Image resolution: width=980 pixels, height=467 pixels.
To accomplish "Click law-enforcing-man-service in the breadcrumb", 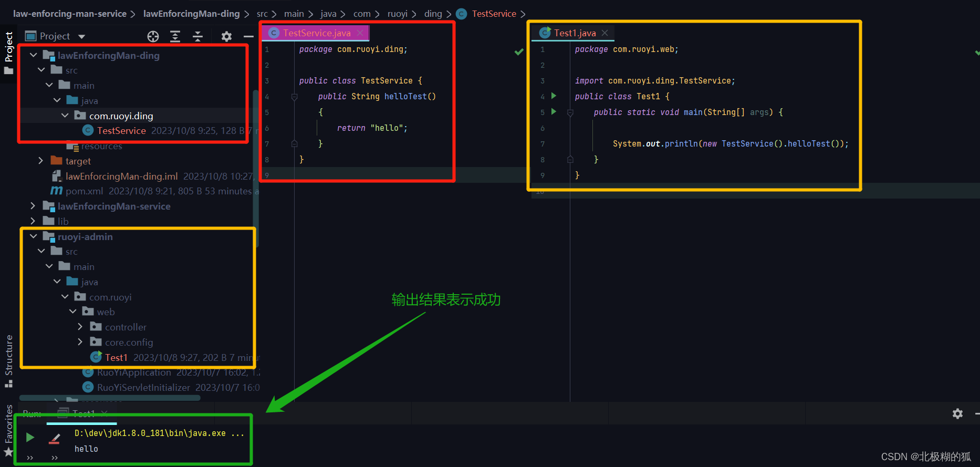I will pos(70,14).
